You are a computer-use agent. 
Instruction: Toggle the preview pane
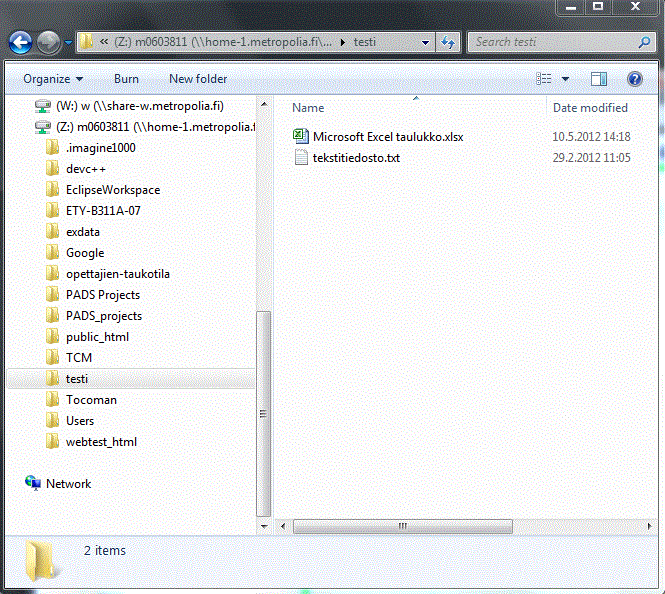(599, 79)
